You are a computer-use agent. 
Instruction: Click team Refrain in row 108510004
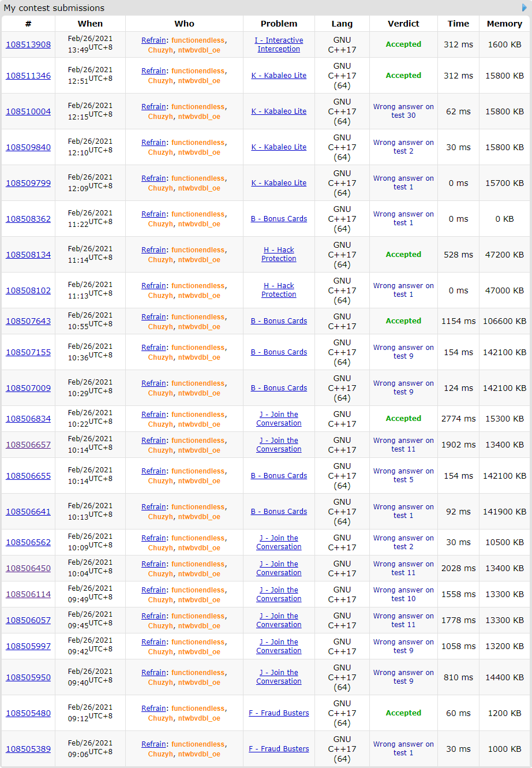(x=153, y=107)
